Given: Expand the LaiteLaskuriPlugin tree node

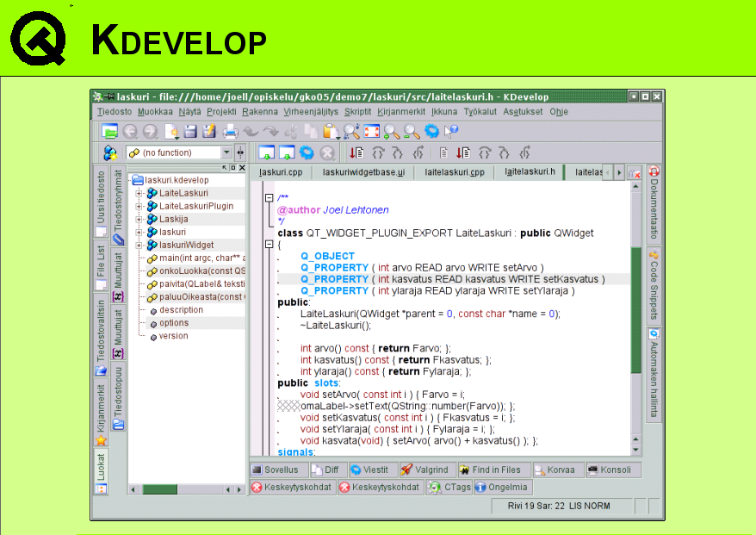Looking at the screenshot, I should click(139, 207).
